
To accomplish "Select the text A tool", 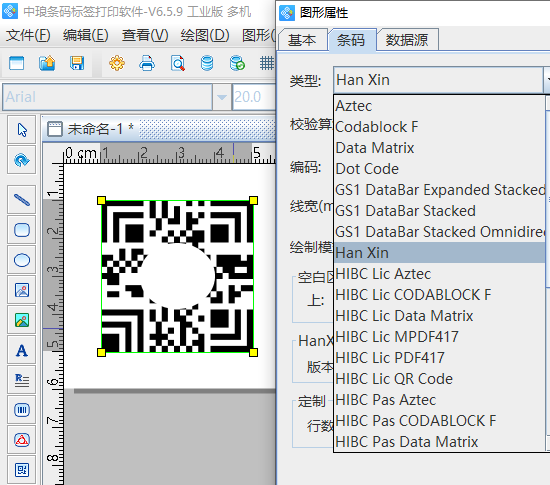I will pos(22,350).
